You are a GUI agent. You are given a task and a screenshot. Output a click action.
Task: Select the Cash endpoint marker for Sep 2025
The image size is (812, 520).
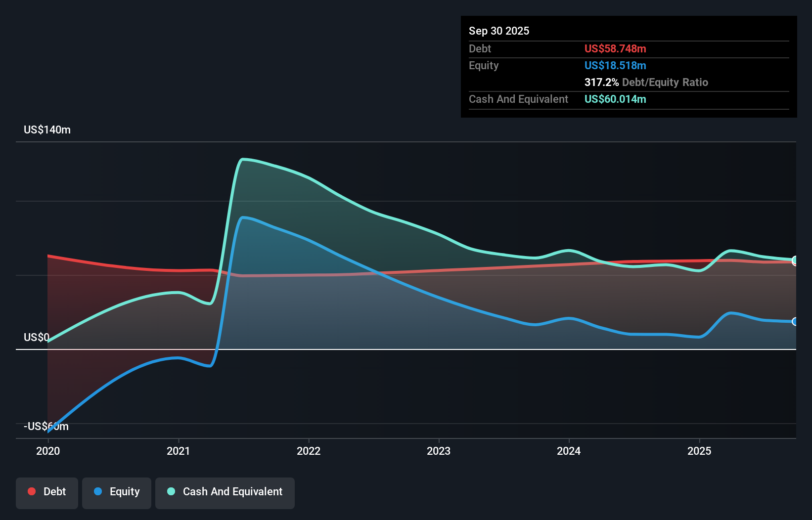point(795,260)
